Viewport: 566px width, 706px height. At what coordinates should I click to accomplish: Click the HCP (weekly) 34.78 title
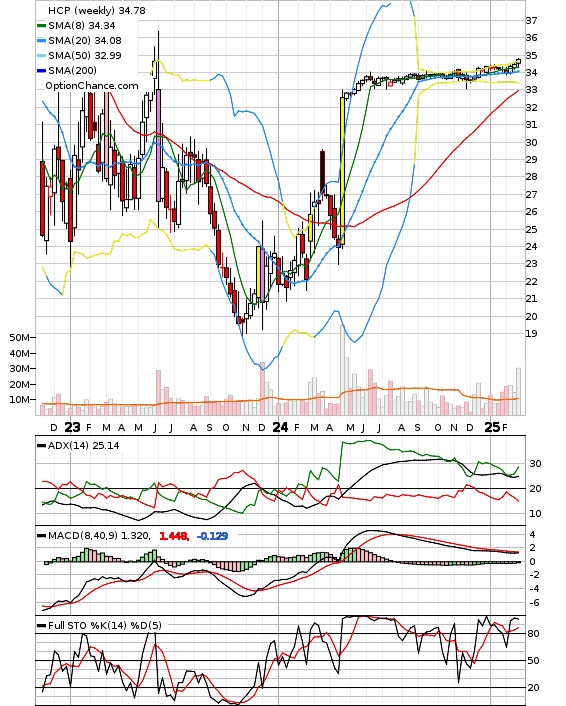coord(97,10)
